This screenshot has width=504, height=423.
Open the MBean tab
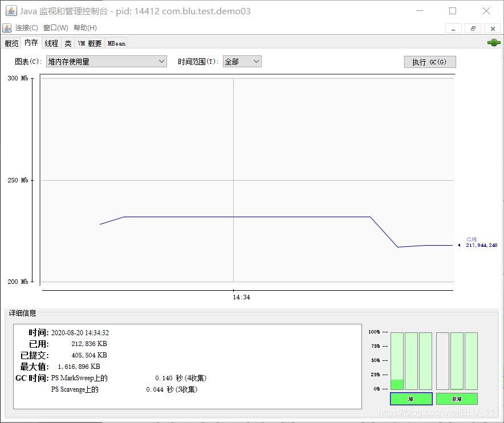coord(116,43)
